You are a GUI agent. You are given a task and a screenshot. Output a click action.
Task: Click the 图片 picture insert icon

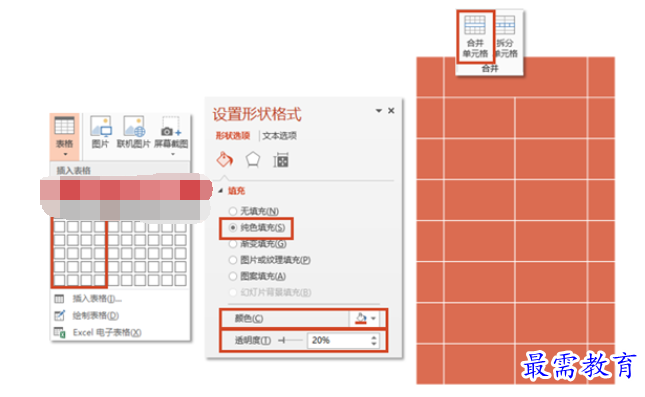(101, 127)
